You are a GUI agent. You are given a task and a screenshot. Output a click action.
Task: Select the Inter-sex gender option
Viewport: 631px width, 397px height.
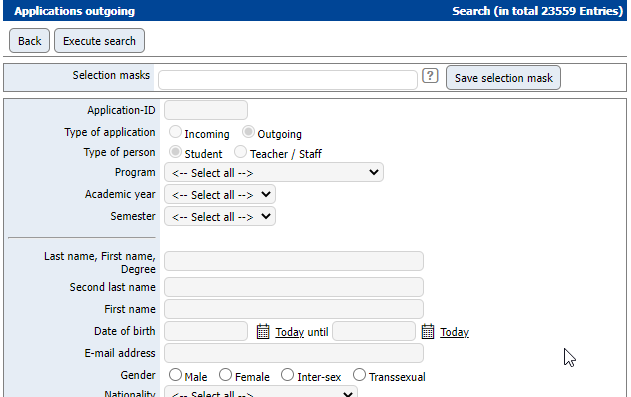coord(287,374)
